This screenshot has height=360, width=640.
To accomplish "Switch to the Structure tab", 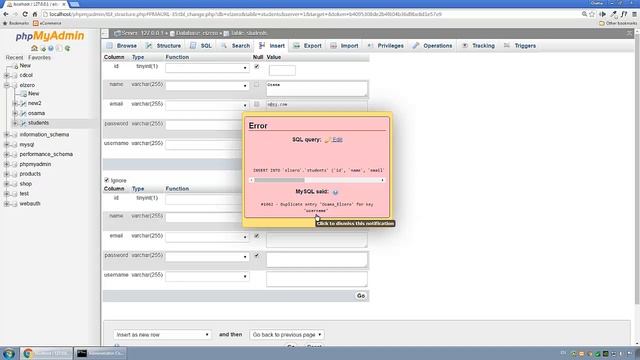I will coord(163,46).
